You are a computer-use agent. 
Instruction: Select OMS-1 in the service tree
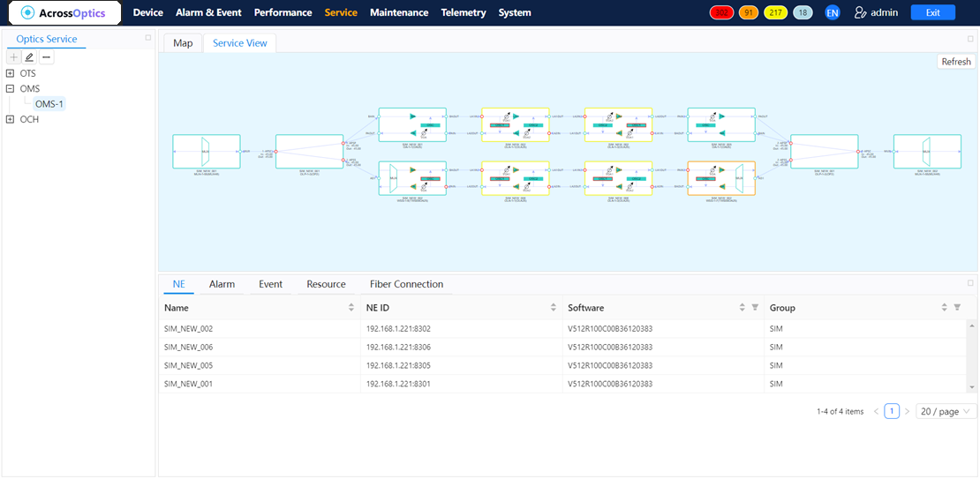point(49,104)
